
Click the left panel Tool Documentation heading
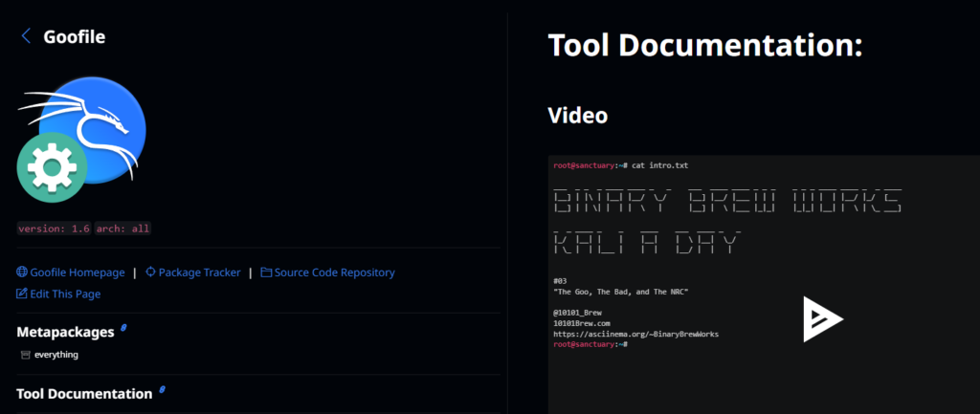point(84,393)
